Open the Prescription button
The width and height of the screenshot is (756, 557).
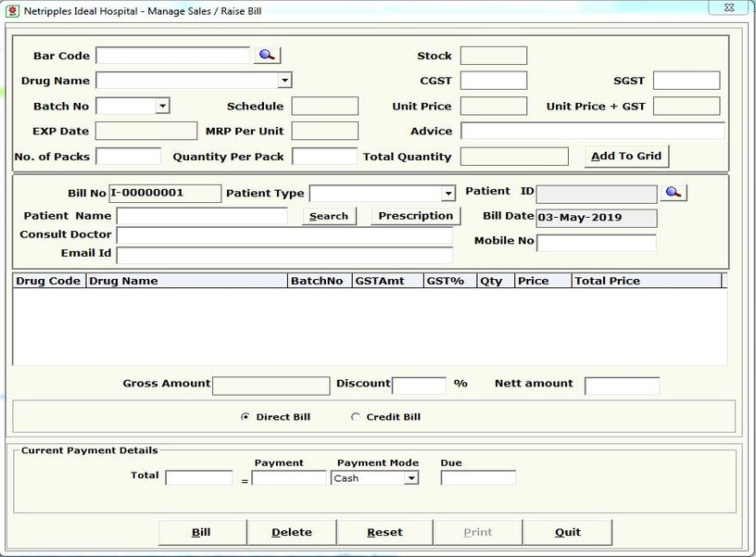point(416,216)
